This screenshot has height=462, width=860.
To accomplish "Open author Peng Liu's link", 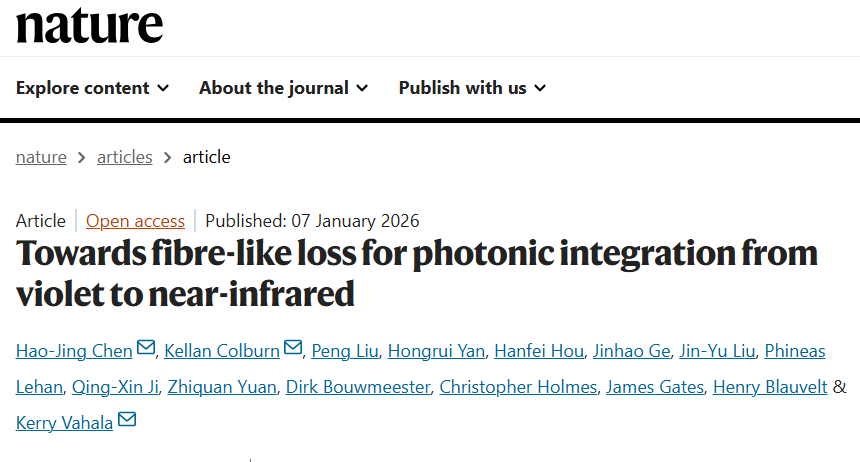I will pos(343,351).
